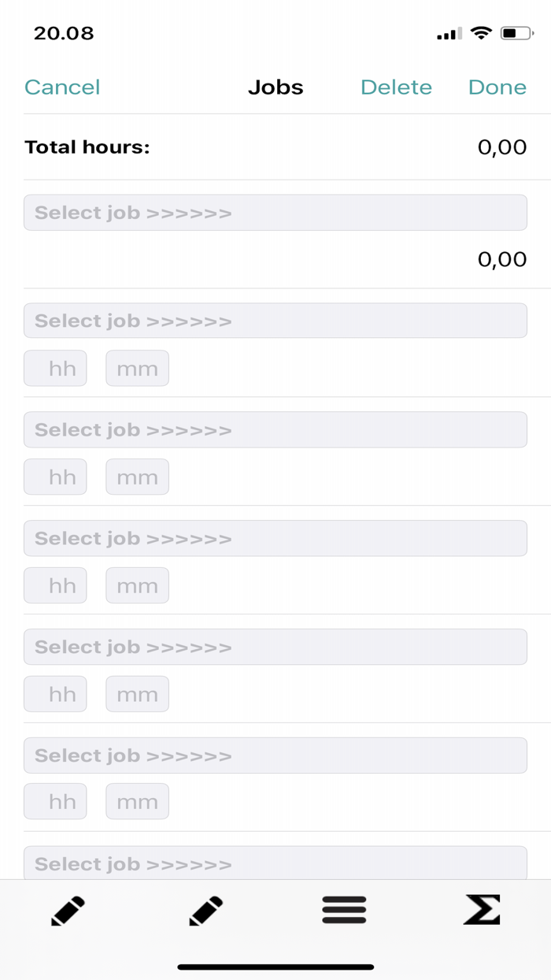
Task: Open the bottom-most Select job picker
Action: (x=275, y=863)
